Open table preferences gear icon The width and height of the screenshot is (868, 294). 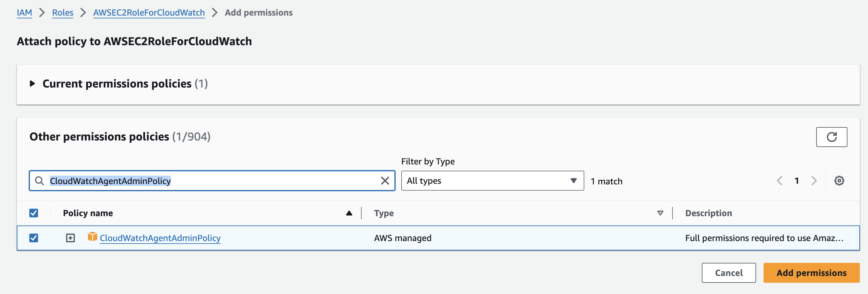[x=839, y=181]
